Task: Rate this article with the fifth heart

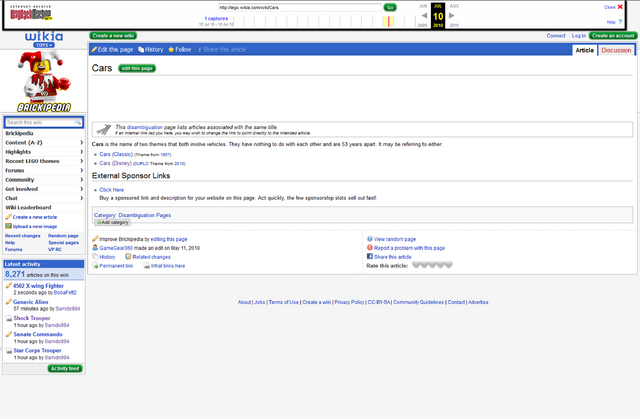Action: pyautogui.click(x=448, y=265)
